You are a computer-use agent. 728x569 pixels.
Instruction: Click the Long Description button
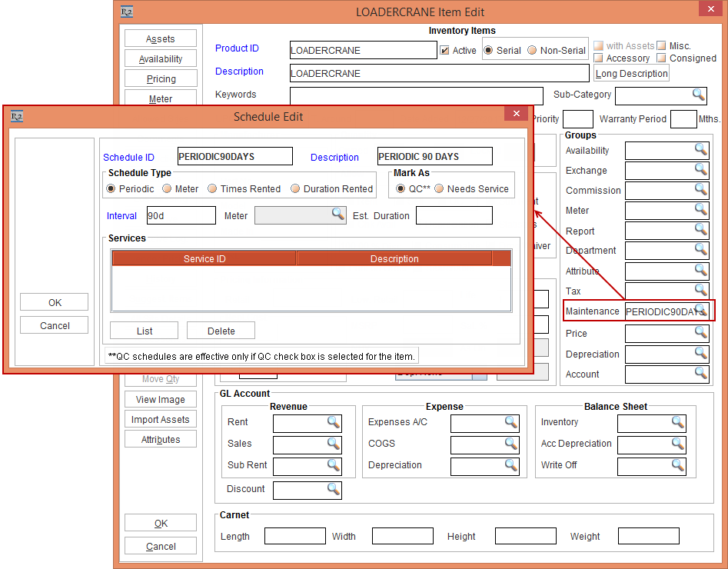point(631,74)
